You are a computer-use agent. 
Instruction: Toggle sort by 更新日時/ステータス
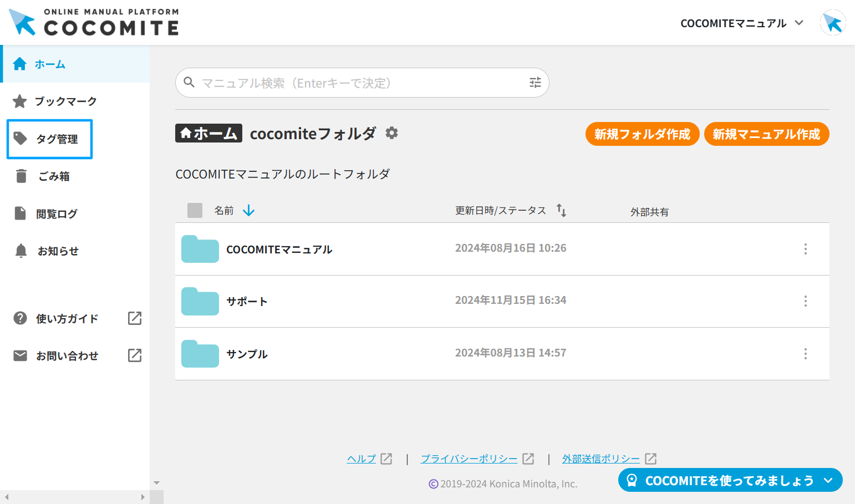point(561,211)
